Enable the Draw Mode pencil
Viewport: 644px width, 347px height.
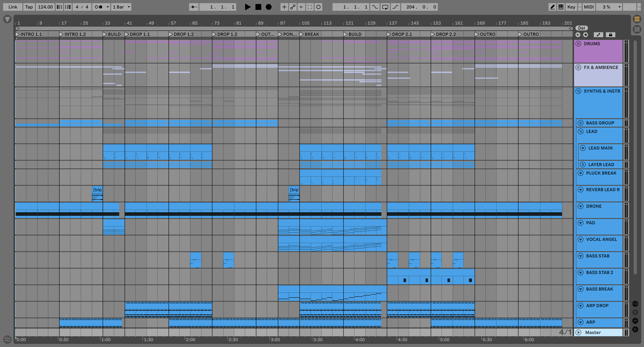click(552, 7)
